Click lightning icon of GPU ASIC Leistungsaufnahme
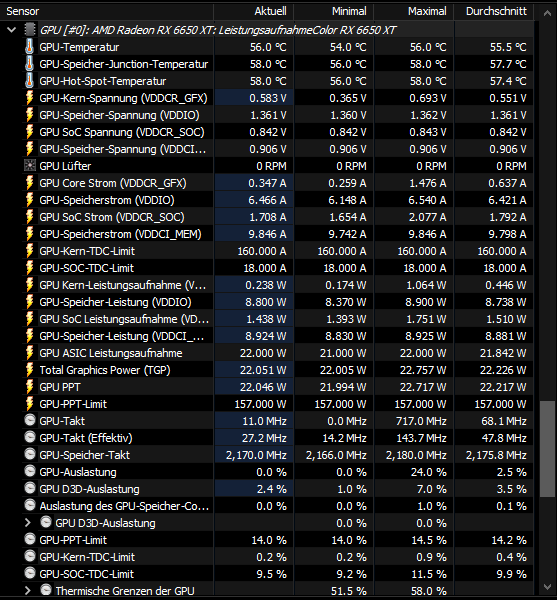557x600 pixels. tap(29, 352)
